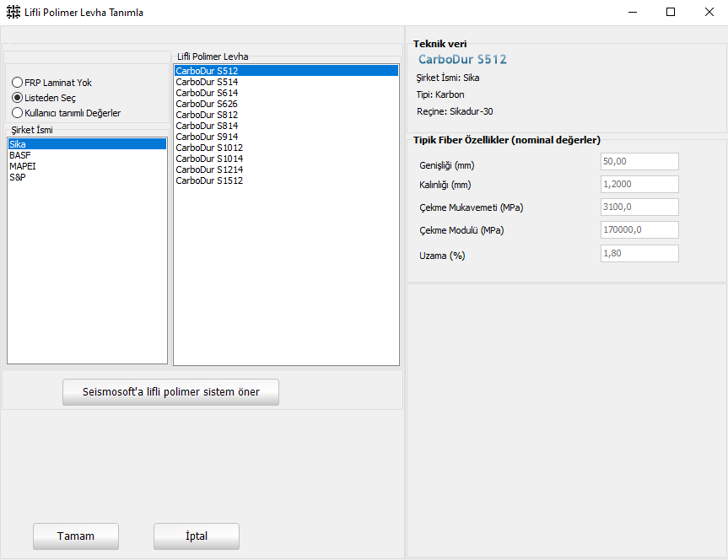Pick CarboDur S514 from the list

point(286,82)
